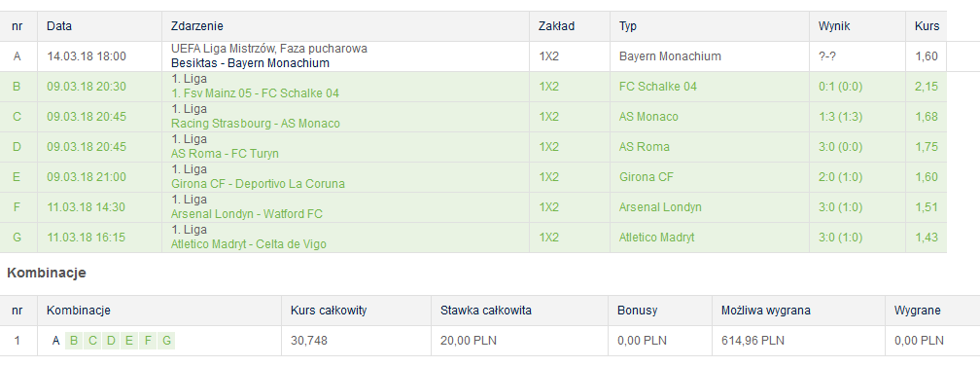
Task: Click combination letter A label
Action: 55,341
